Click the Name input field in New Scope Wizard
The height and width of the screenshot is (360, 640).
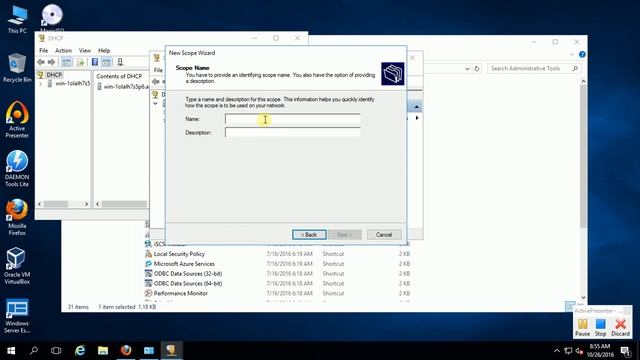[293, 119]
